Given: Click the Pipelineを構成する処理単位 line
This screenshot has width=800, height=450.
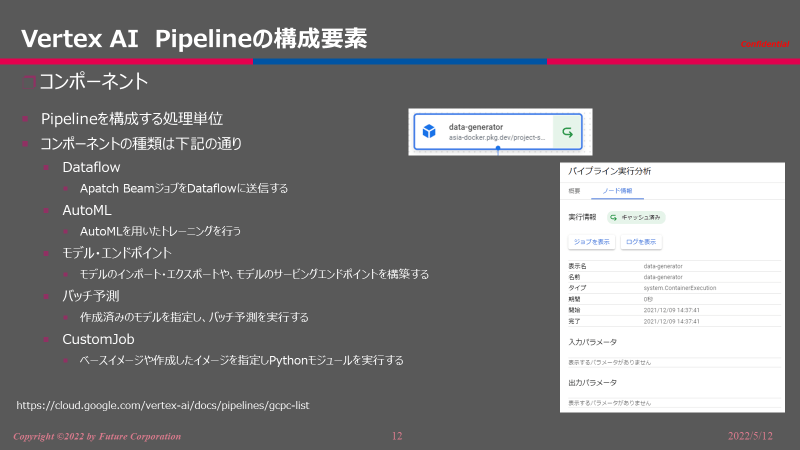Looking at the screenshot, I should (132, 119).
